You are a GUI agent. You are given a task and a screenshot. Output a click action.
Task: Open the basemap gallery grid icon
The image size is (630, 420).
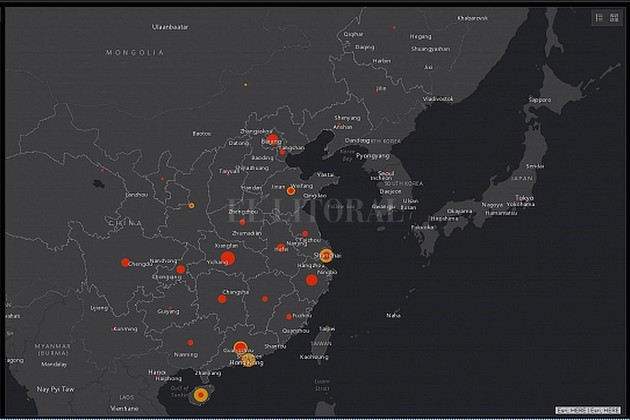coord(613,17)
